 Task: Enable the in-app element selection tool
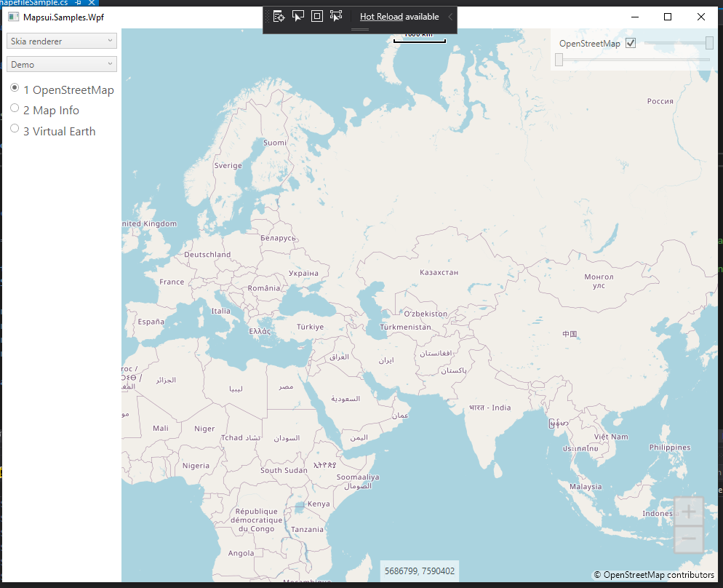(298, 16)
